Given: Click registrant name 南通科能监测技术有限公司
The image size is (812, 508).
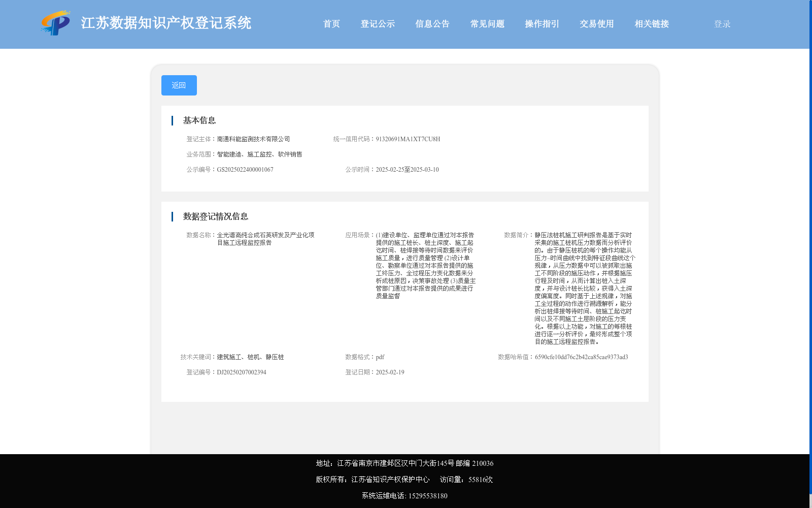Looking at the screenshot, I should point(253,139).
